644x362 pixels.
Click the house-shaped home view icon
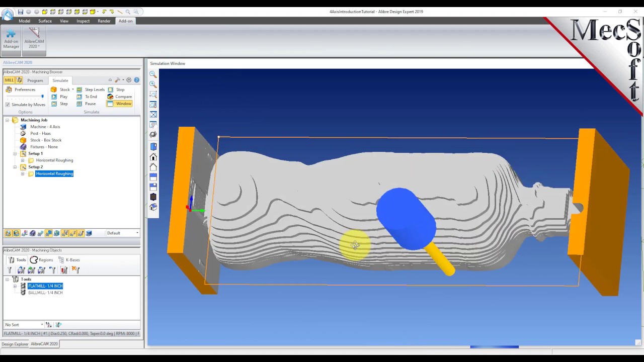153,157
